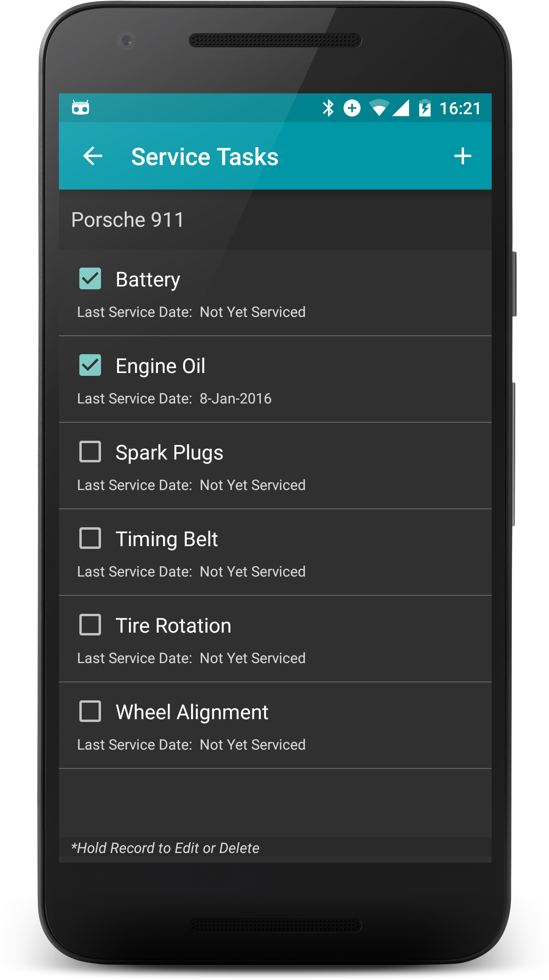Tap the Wi-Fi signal icon
This screenshot has height=980, width=549.
coord(379,108)
